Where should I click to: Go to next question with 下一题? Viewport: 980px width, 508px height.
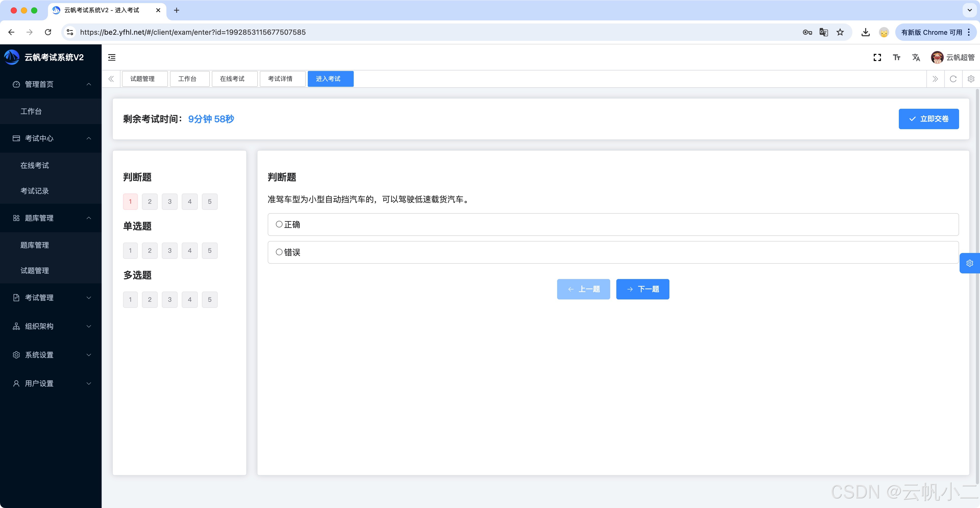[643, 289]
